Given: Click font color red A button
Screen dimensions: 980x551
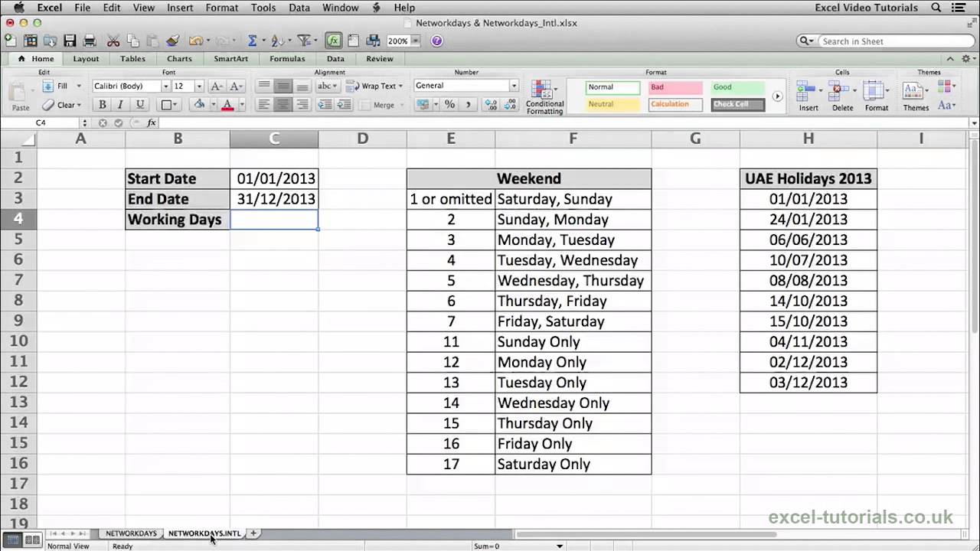Looking at the screenshot, I should 227,105.
